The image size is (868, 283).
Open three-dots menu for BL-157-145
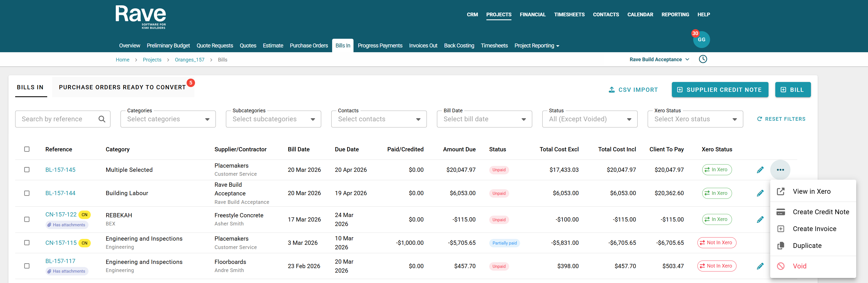coord(780,170)
